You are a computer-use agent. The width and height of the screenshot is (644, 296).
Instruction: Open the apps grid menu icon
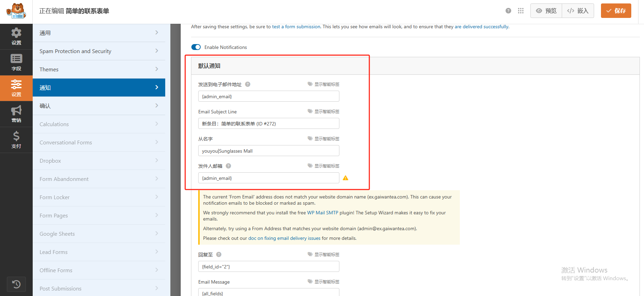pyautogui.click(x=520, y=11)
